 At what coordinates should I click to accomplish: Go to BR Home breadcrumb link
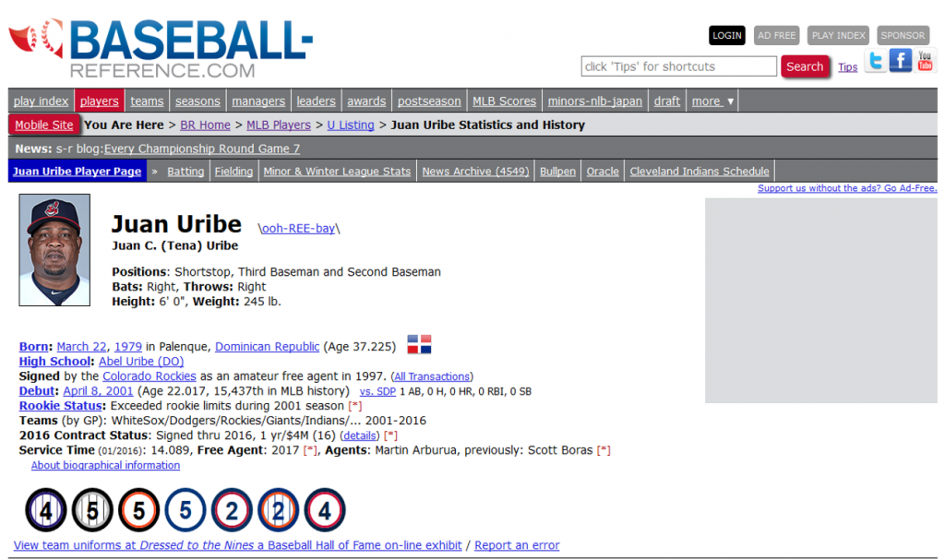click(x=205, y=125)
